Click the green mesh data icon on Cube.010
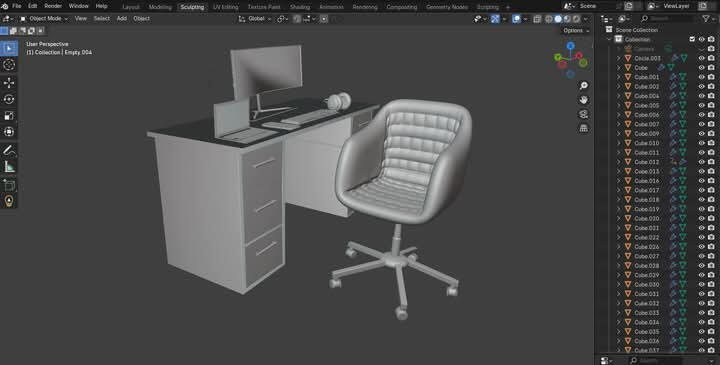This screenshot has height=365, width=720. pyautogui.click(x=683, y=143)
